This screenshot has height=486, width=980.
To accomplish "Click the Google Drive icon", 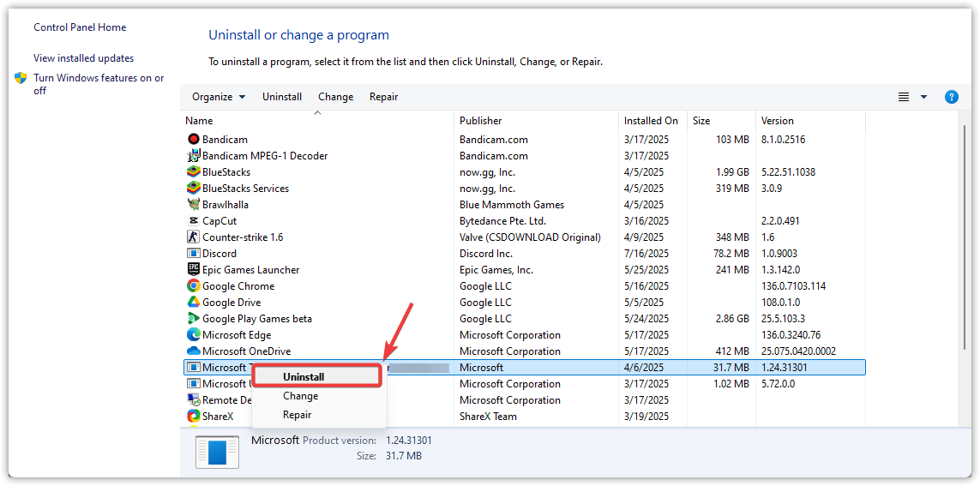I will pos(193,303).
